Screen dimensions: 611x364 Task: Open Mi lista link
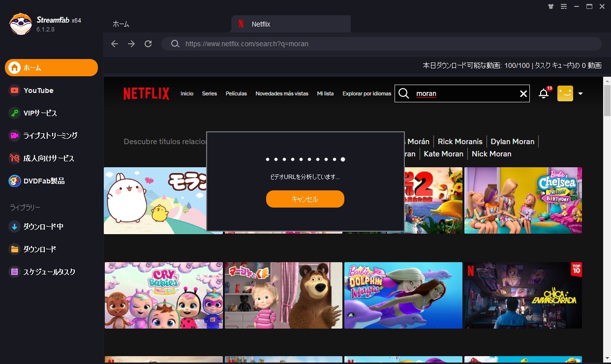click(x=325, y=93)
